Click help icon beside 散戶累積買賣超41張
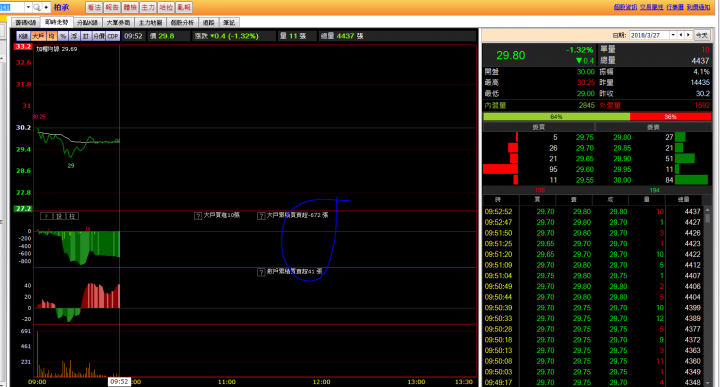Screen dimensions: 720x387 (261, 272)
